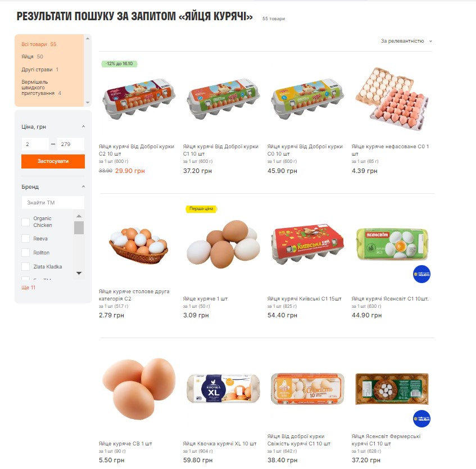Screen dimensions: 476x469
Task: Click the 'Знайти ТМ' brand search field
Action: coord(53,202)
